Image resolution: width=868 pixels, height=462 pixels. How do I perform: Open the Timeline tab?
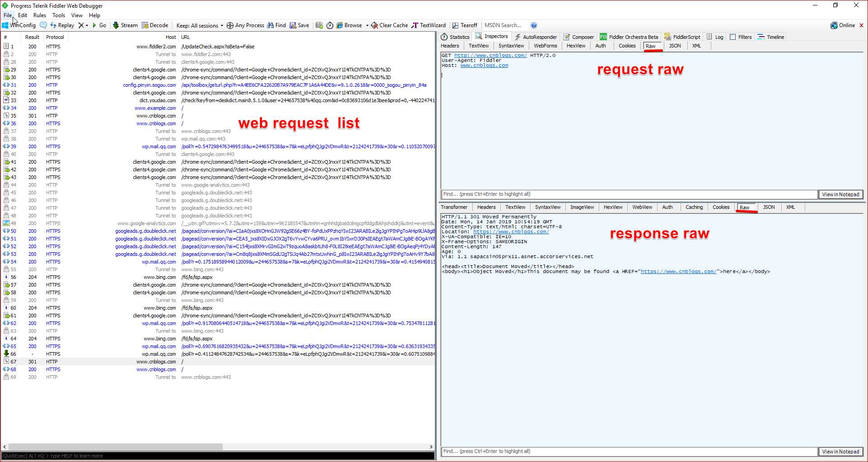point(771,37)
